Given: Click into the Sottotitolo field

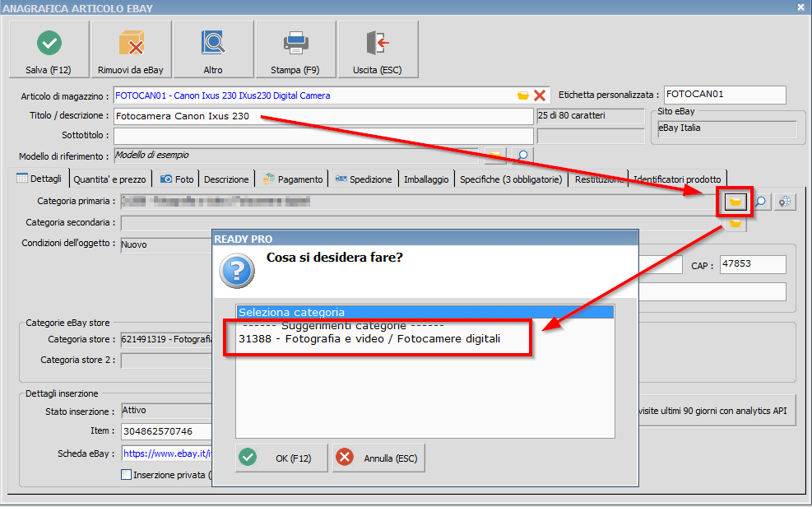Looking at the screenshot, I should [x=323, y=136].
